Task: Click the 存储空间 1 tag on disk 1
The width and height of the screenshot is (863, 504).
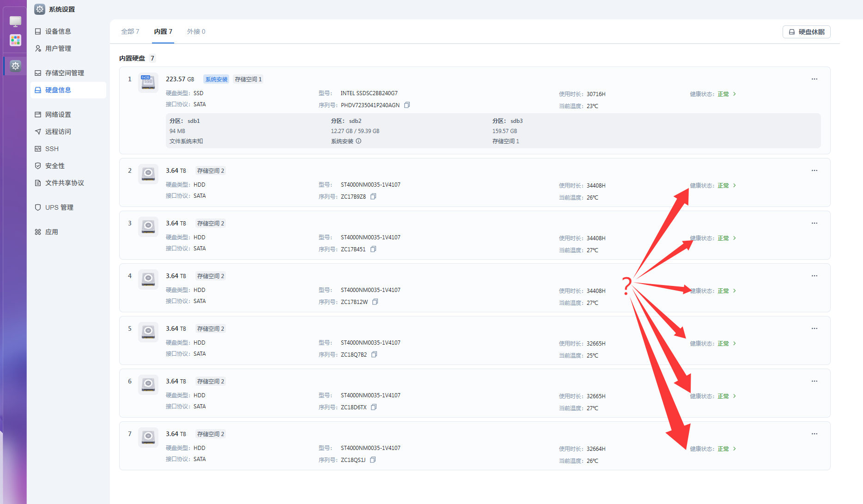Action: coord(248,79)
